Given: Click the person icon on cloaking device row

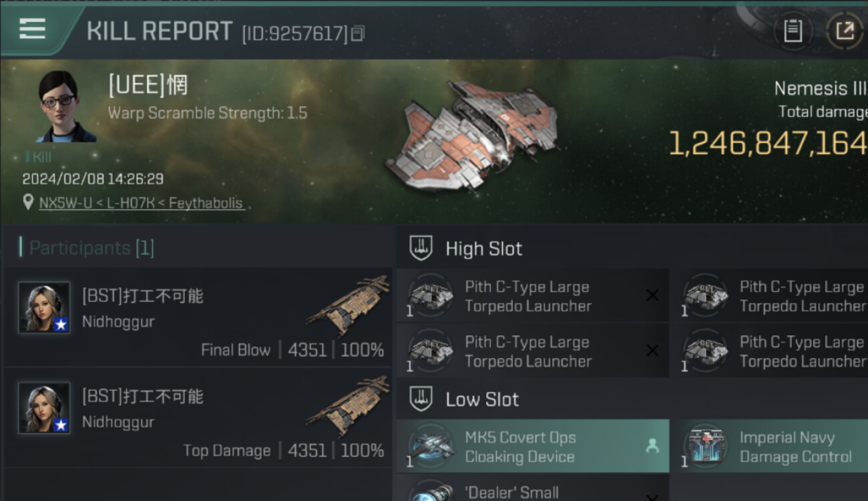Looking at the screenshot, I should [x=652, y=446].
